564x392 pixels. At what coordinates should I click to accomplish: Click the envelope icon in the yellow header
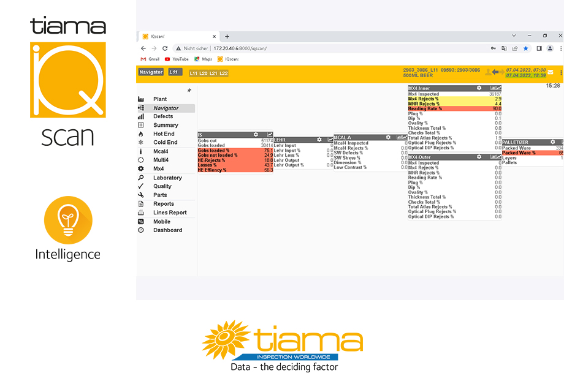coord(551,72)
